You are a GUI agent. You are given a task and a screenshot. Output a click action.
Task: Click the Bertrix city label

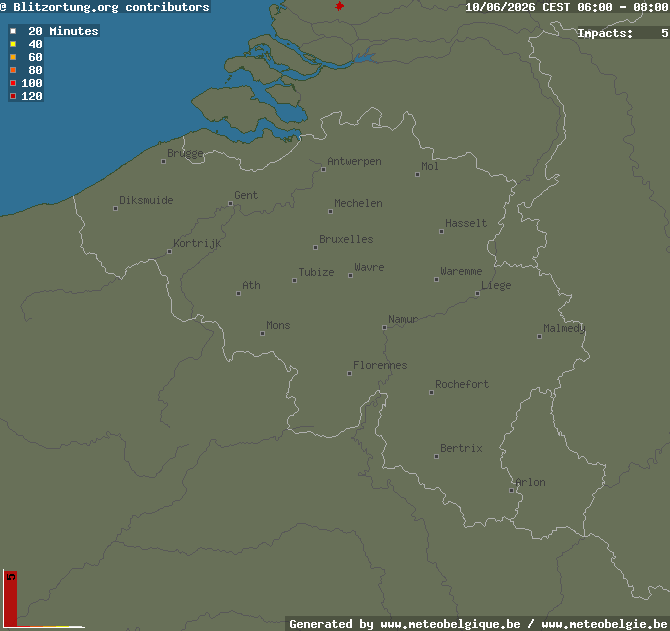[461, 448]
